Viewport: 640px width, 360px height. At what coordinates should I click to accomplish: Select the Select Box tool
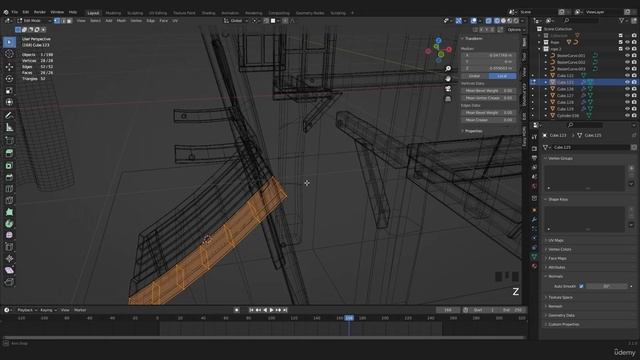(9, 42)
